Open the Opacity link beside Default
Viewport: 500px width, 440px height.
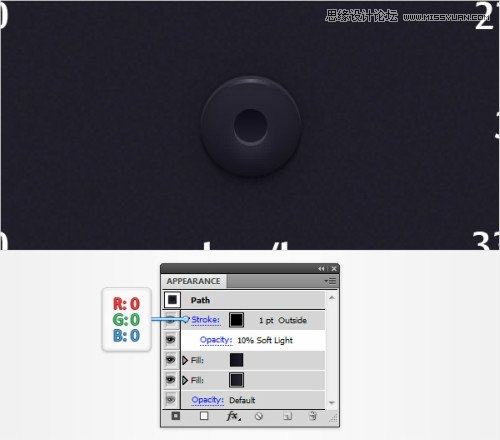pos(207,400)
